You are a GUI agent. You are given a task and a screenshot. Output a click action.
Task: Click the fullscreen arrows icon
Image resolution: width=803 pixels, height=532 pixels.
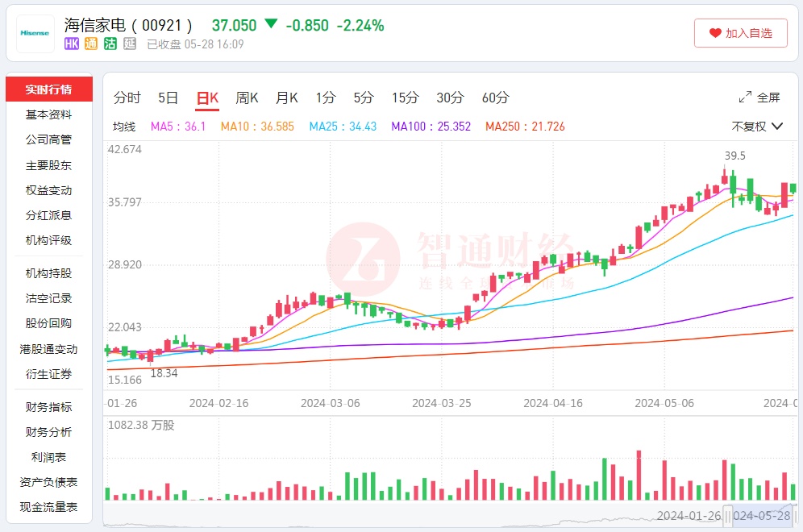tap(745, 98)
